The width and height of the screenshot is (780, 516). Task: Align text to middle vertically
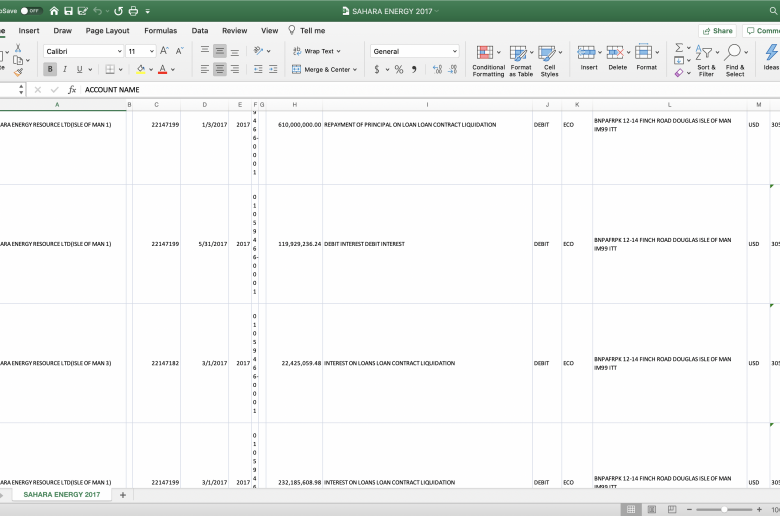coord(219,51)
